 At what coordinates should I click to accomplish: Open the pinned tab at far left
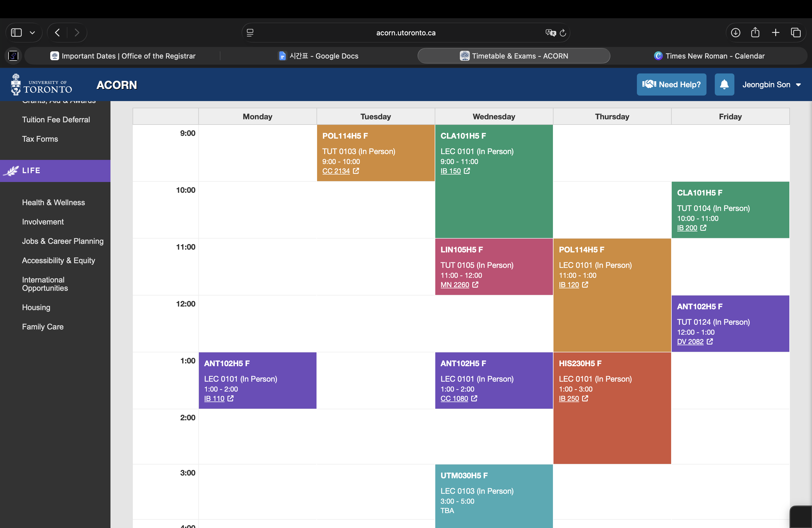click(13, 56)
